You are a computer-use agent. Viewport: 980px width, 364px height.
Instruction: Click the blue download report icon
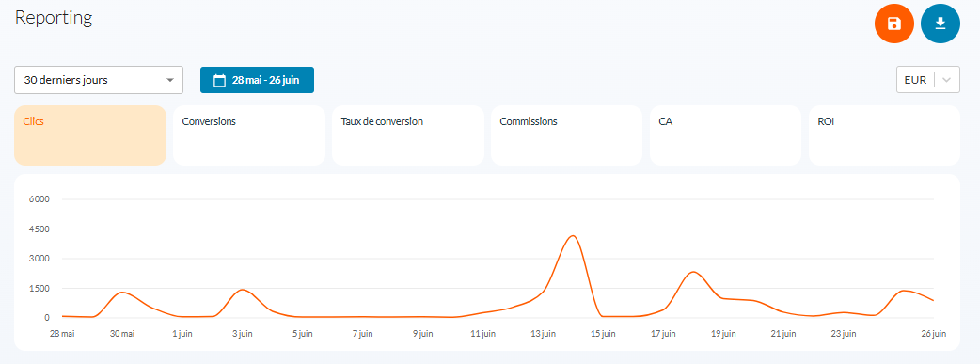tap(940, 24)
